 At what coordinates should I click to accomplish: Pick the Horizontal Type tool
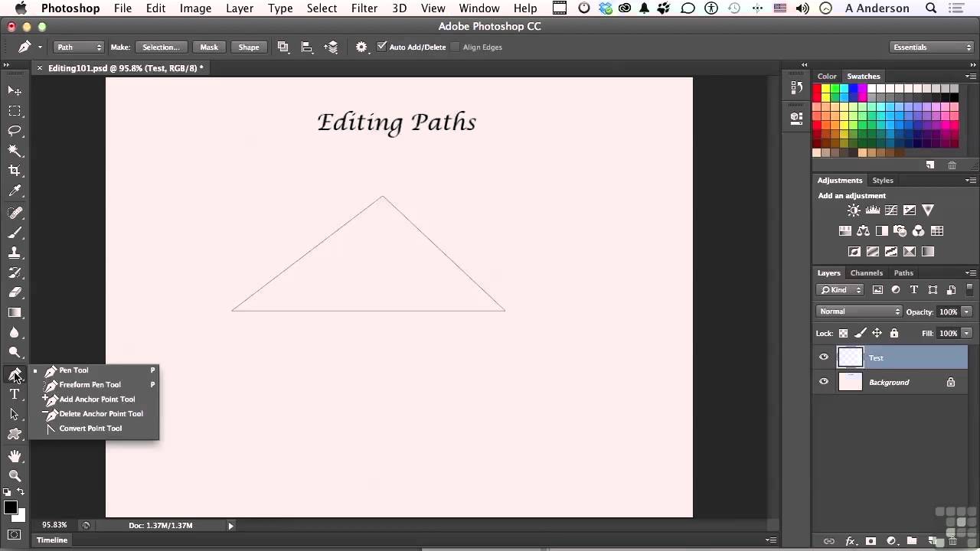15,394
